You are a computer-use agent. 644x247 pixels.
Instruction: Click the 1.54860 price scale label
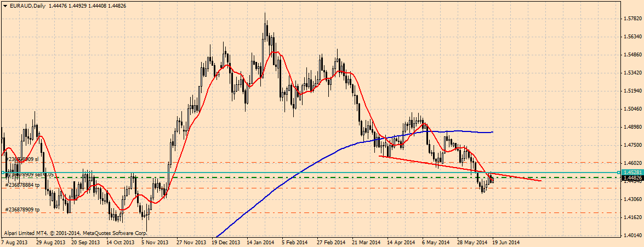(632, 55)
